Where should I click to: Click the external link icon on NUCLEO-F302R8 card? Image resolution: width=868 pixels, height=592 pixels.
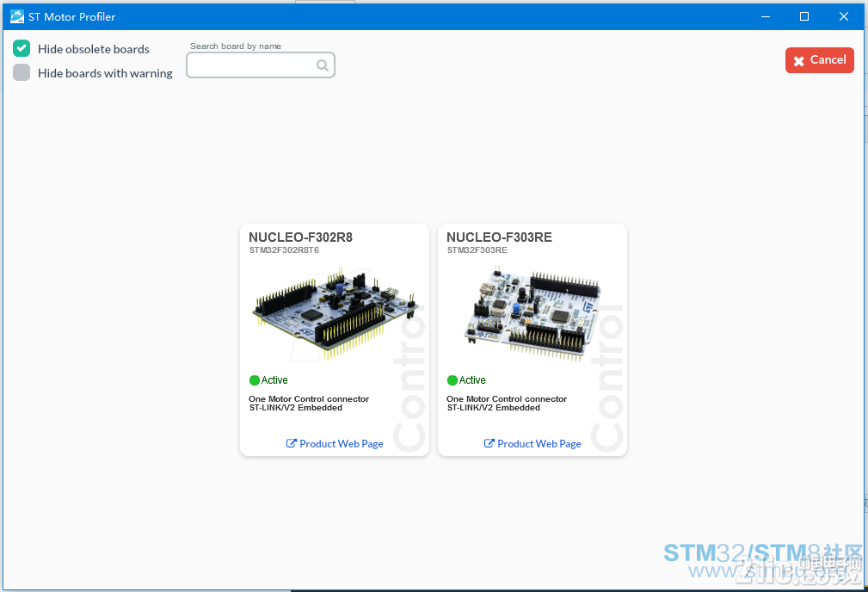[x=291, y=443]
